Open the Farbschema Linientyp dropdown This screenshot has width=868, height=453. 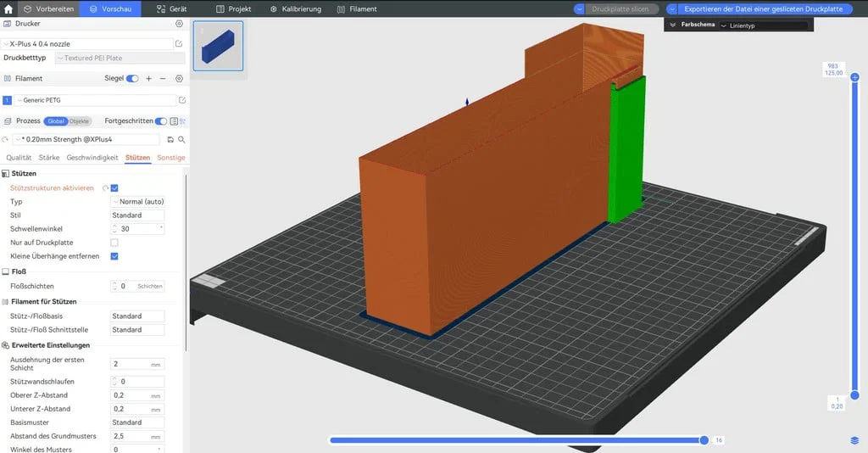pyautogui.click(x=764, y=25)
